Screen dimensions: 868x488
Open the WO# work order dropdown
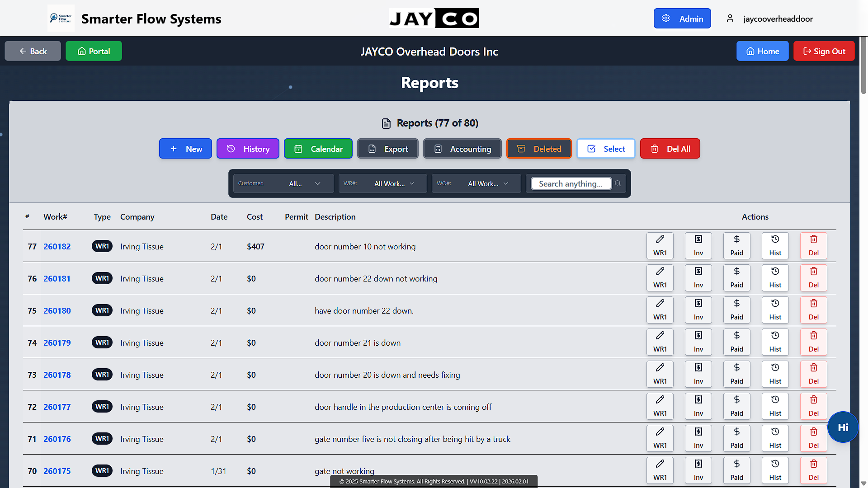click(x=476, y=183)
